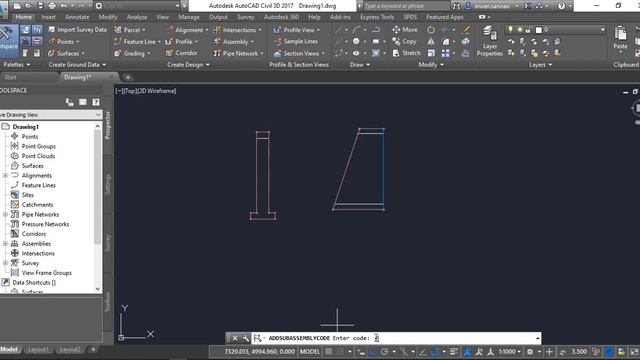The image size is (640, 360).
Task: Open the Surfaces tool
Action: pos(66,53)
